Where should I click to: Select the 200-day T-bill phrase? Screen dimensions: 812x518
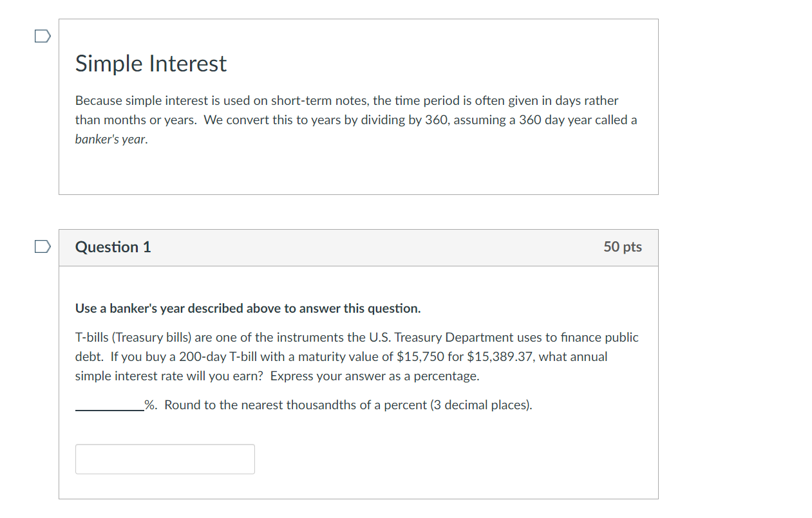[x=220, y=356]
